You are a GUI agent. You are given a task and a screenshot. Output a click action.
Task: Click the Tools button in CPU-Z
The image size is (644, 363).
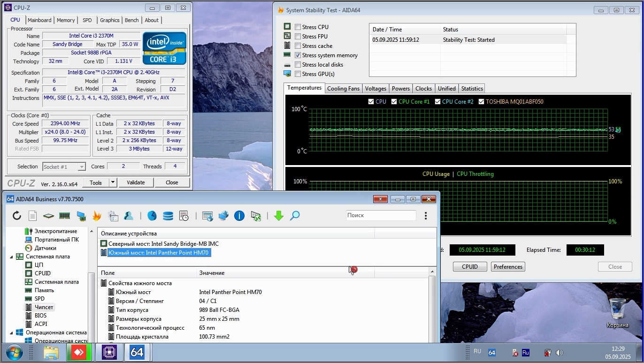click(96, 182)
